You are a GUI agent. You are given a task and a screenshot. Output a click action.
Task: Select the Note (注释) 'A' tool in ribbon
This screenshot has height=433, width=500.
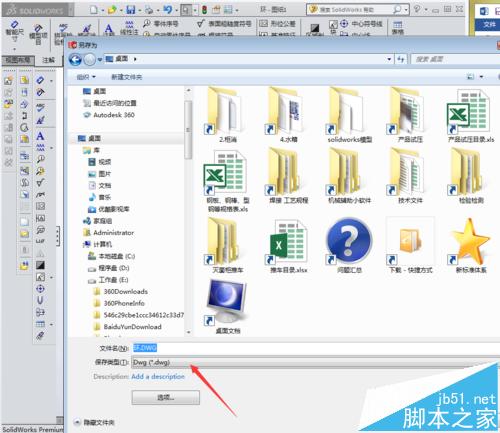[109, 29]
